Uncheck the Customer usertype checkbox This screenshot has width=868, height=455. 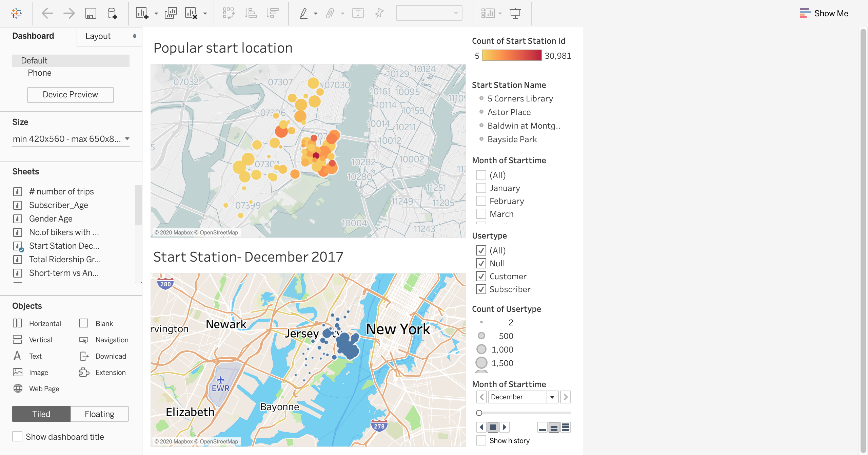(x=481, y=276)
